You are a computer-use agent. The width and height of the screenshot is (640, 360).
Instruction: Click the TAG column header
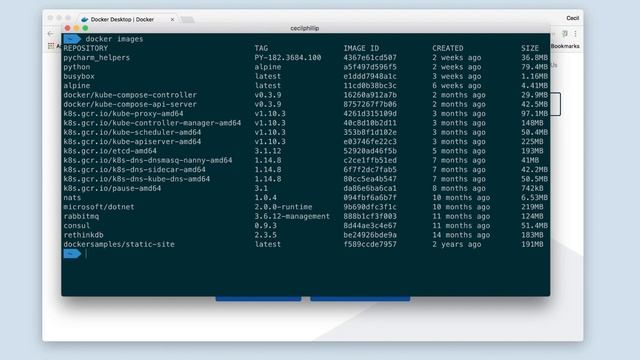261,48
